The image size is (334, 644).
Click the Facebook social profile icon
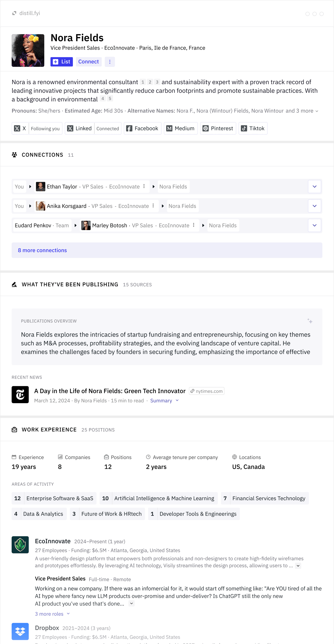pyautogui.click(x=129, y=129)
